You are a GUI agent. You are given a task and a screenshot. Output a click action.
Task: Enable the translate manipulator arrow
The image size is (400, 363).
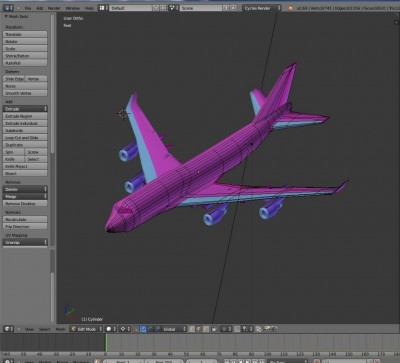[x=143, y=329]
